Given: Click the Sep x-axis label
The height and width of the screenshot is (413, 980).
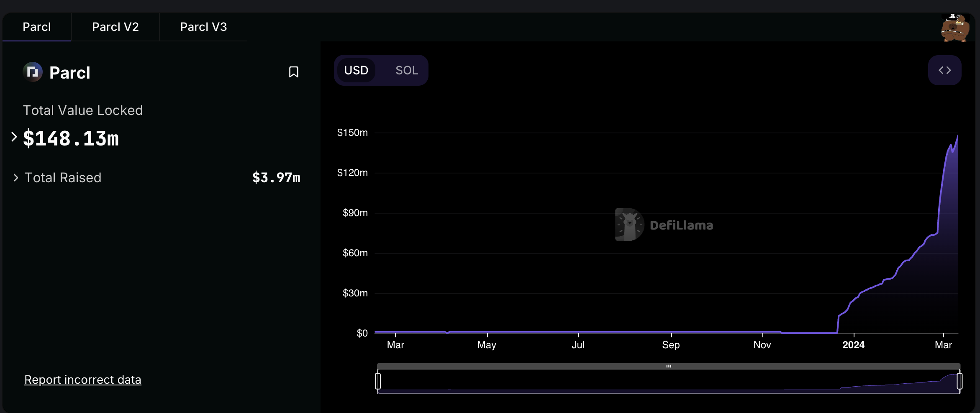Looking at the screenshot, I should click(671, 345).
